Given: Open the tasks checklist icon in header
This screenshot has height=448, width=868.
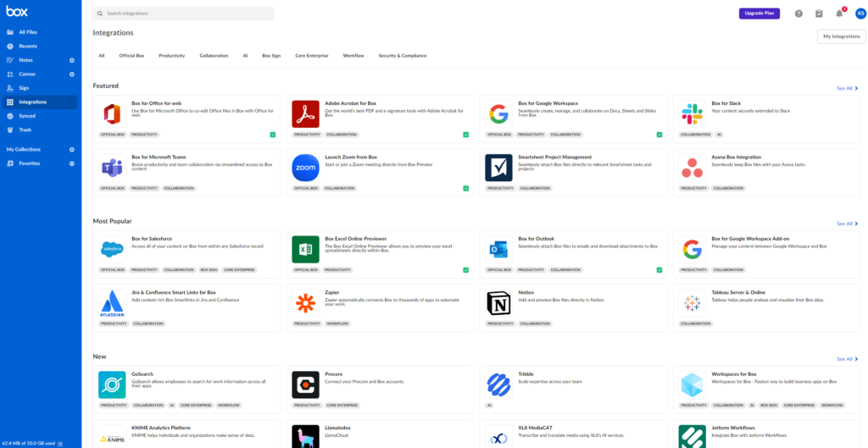Looking at the screenshot, I should pos(819,14).
